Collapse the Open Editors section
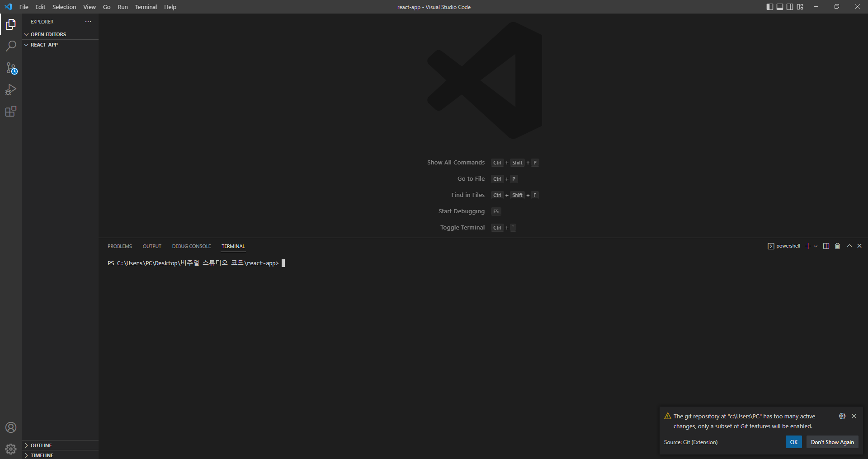 pyautogui.click(x=60, y=34)
